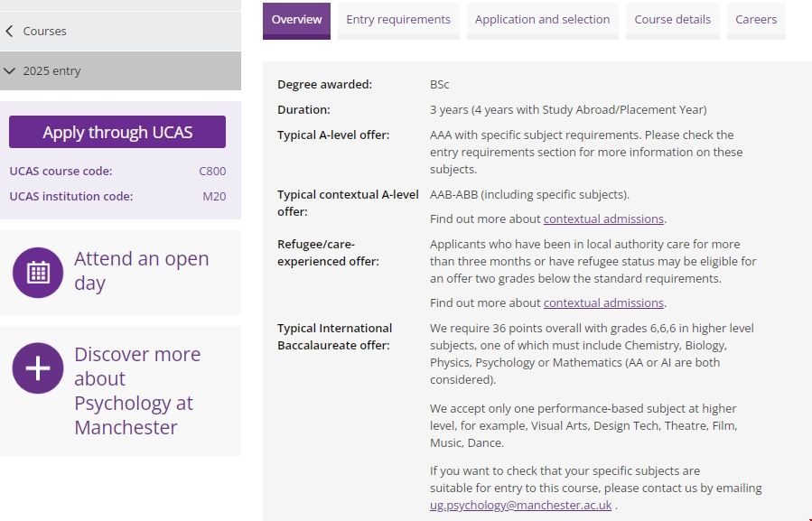The image size is (812, 521).
Task: Follow contextual admissions link under refugee/care-experienced offer
Action: pyautogui.click(x=603, y=303)
